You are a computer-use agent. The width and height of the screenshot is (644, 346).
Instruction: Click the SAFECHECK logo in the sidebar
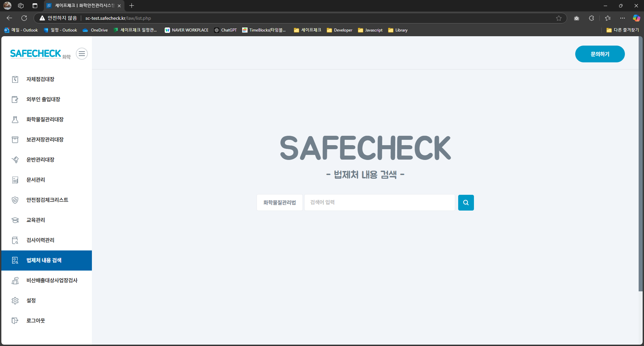pos(40,54)
